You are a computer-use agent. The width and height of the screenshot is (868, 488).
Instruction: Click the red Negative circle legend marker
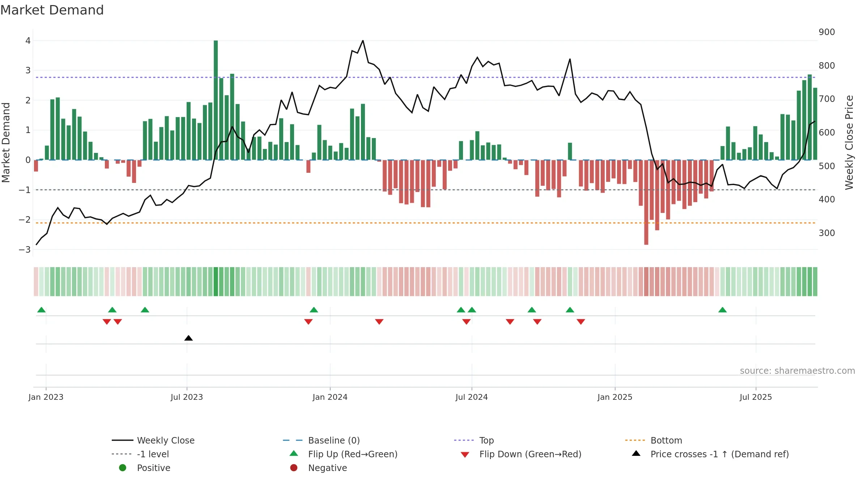tap(294, 468)
